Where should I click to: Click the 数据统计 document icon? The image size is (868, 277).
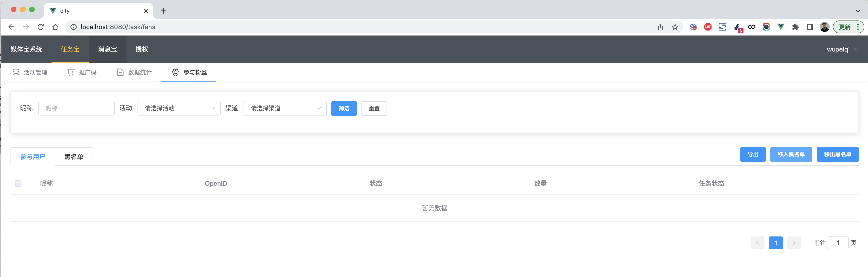[120, 72]
